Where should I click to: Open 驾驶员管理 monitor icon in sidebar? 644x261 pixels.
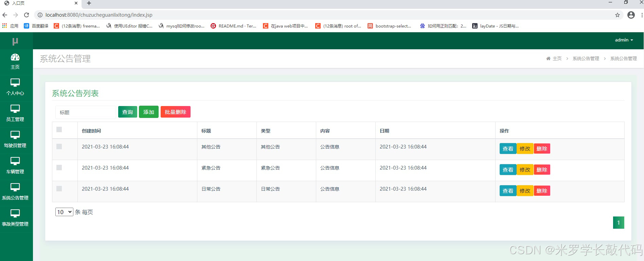click(15, 135)
